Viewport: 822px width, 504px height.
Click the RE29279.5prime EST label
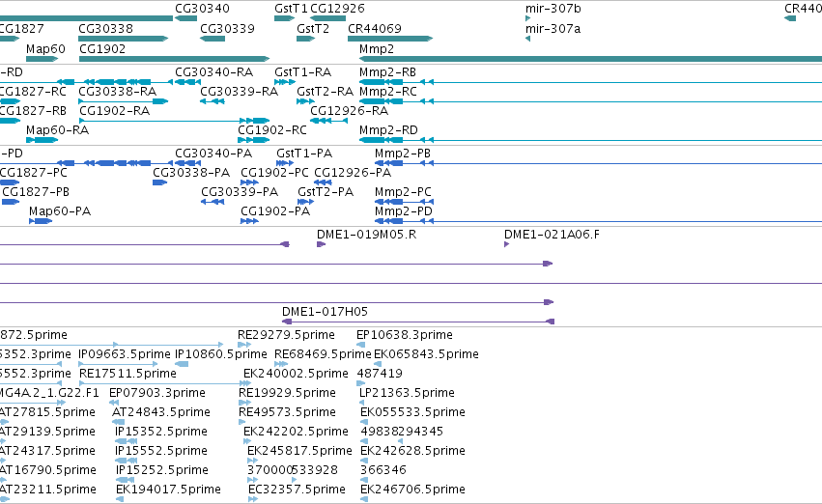[x=286, y=335]
